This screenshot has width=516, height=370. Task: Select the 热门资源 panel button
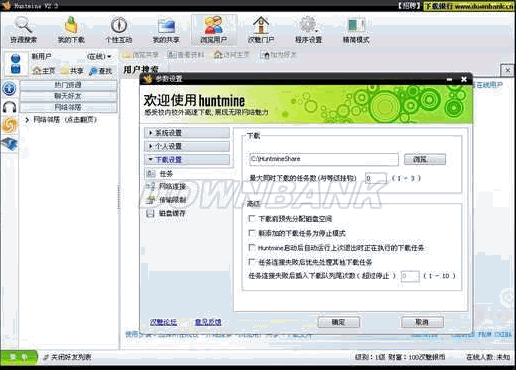click(x=68, y=85)
